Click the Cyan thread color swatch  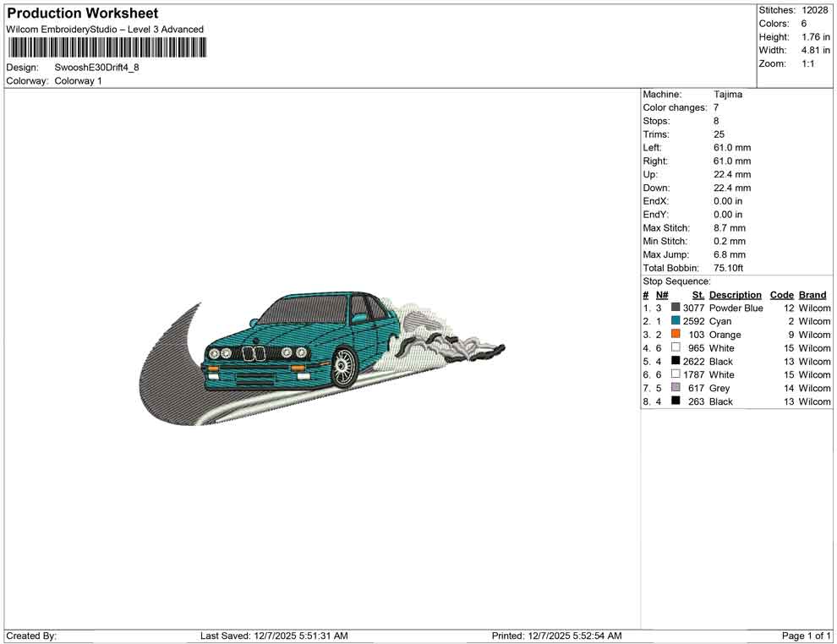[x=676, y=320]
